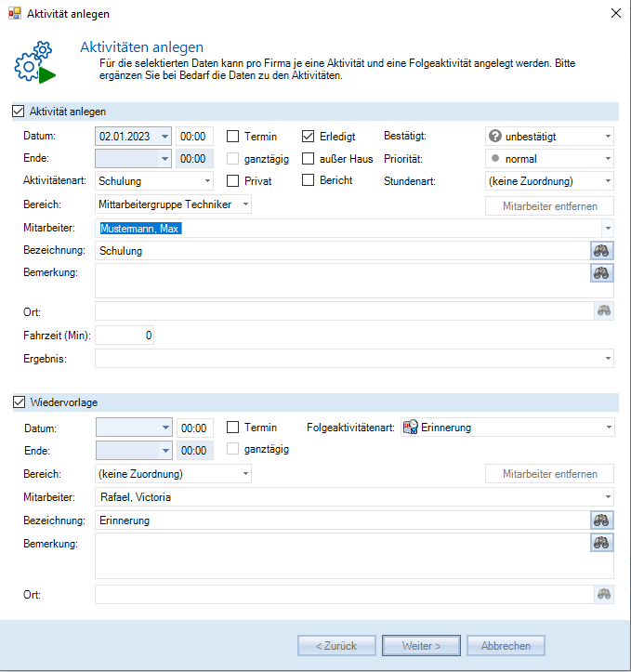Tick the Privat checkbox
Screen dimensions: 631x672
[x=234, y=181]
